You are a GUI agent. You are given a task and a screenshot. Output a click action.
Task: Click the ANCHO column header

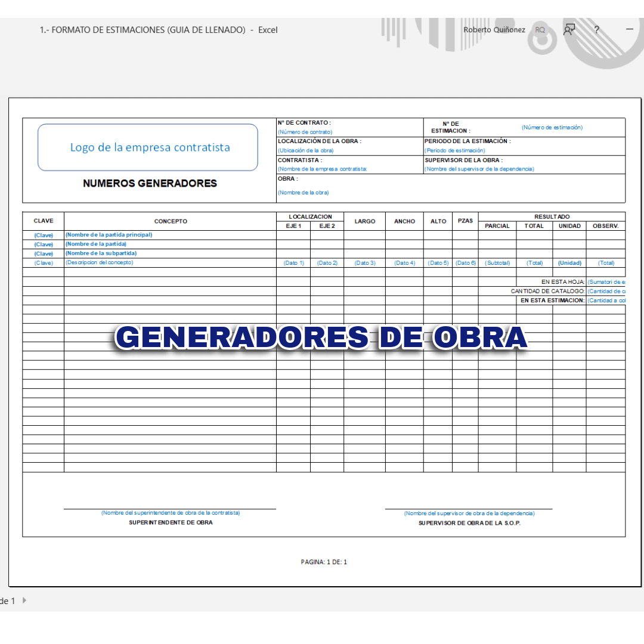coord(404,221)
